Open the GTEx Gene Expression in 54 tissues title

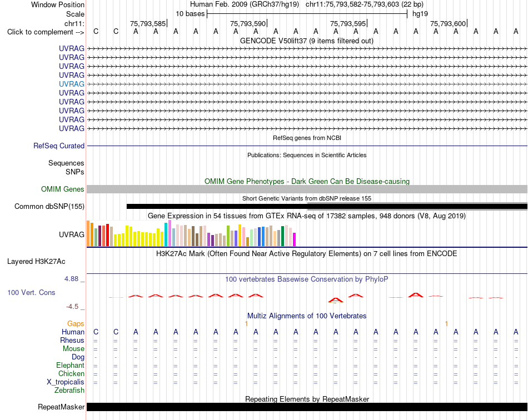307,216
